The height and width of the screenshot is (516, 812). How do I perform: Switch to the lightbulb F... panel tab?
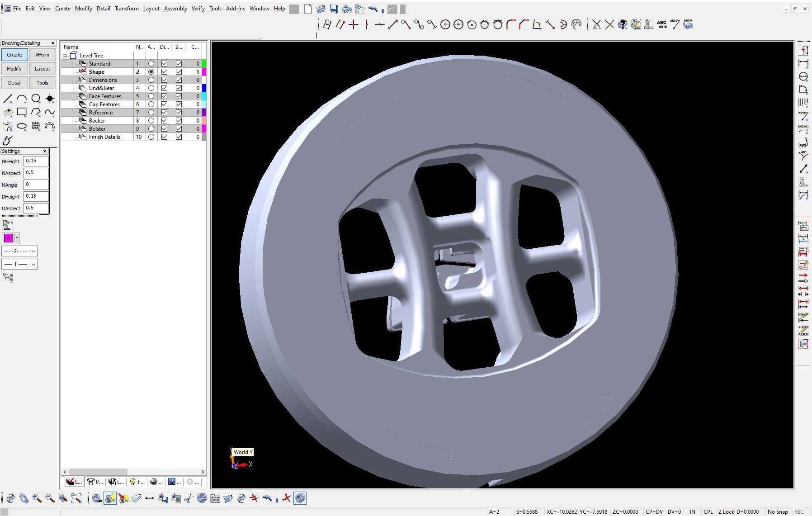(x=137, y=482)
